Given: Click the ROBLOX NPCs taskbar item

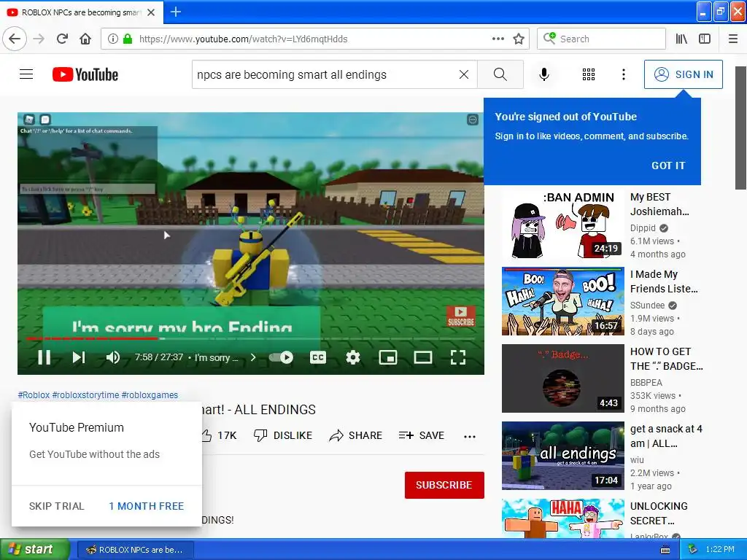Looking at the screenshot, I should coord(135,550).
